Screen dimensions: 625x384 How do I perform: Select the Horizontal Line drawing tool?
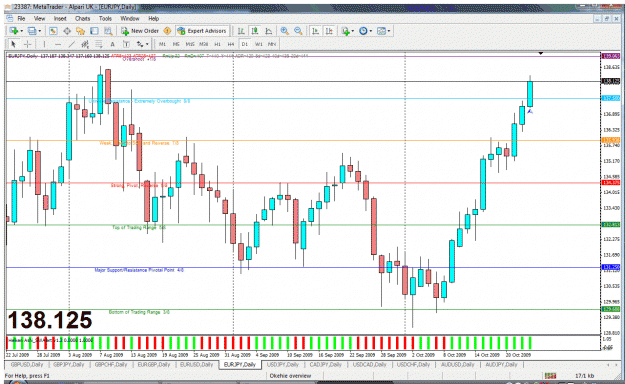[x=58, y=44]
